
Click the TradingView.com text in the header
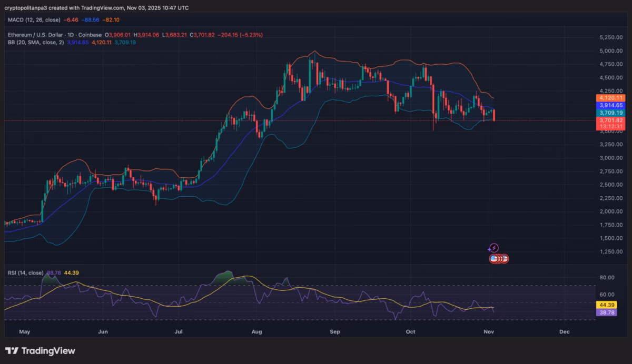tap(101, 7)
